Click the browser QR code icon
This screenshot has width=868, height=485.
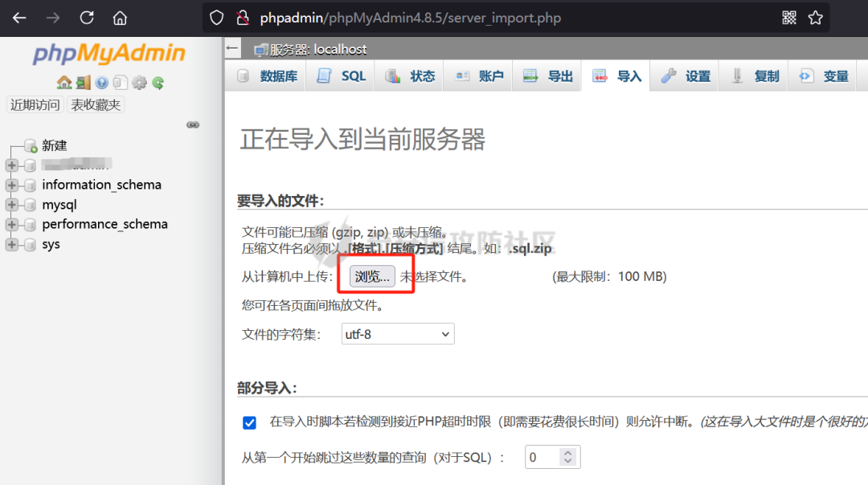point(788,18)
